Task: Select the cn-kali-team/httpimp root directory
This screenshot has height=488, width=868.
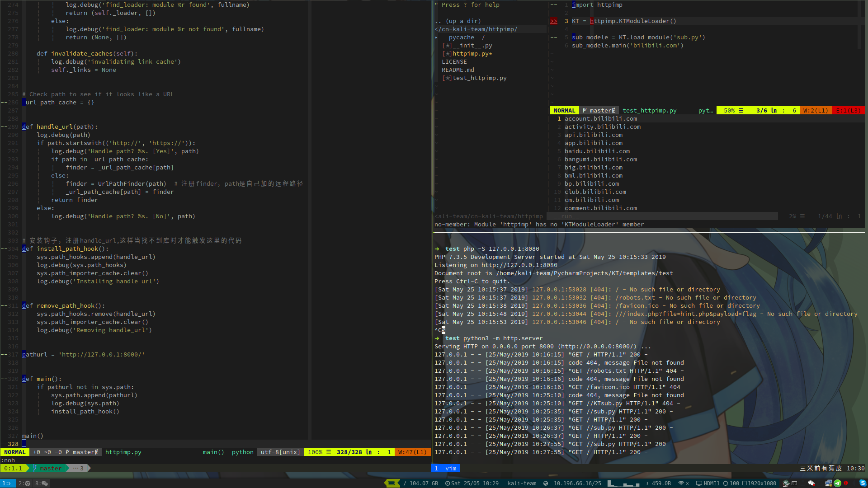Action: 476,29
